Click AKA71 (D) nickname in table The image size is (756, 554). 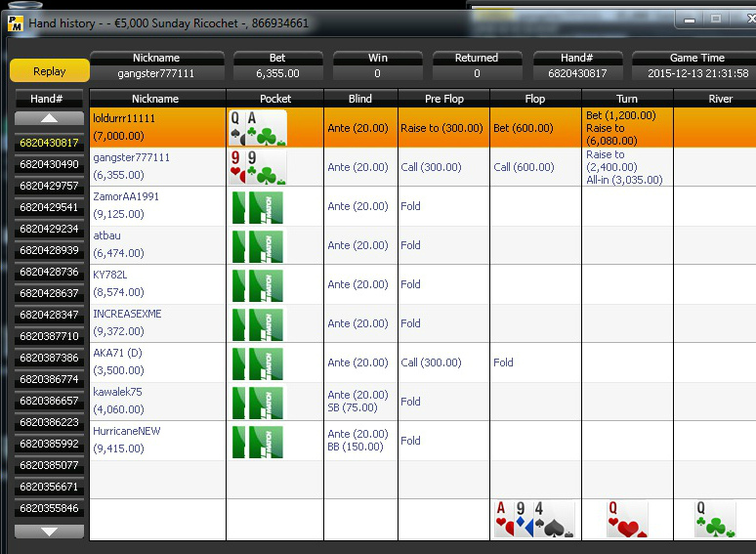[x=117, y=353]
